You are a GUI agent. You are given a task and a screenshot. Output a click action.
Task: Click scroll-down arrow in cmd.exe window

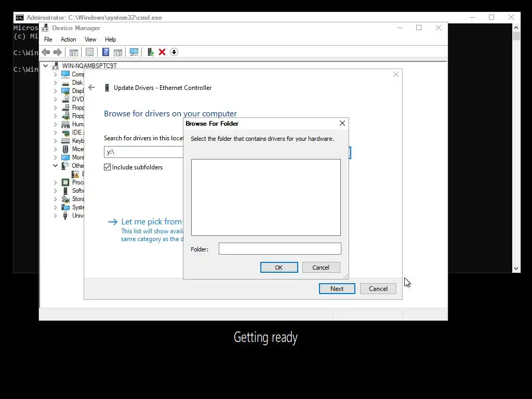516,269
